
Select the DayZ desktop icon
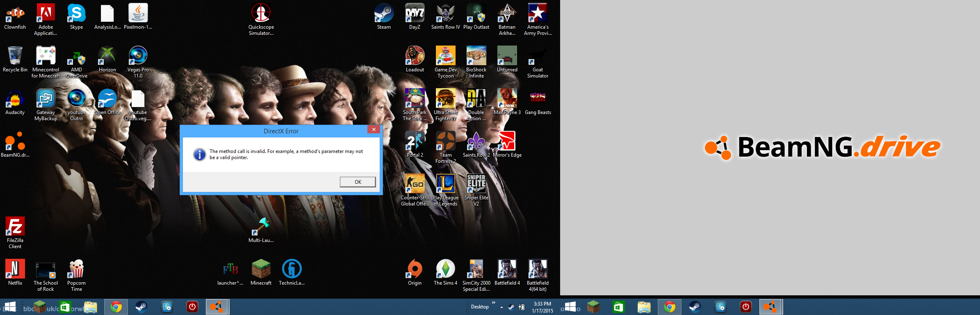click(x=415, y=17)
